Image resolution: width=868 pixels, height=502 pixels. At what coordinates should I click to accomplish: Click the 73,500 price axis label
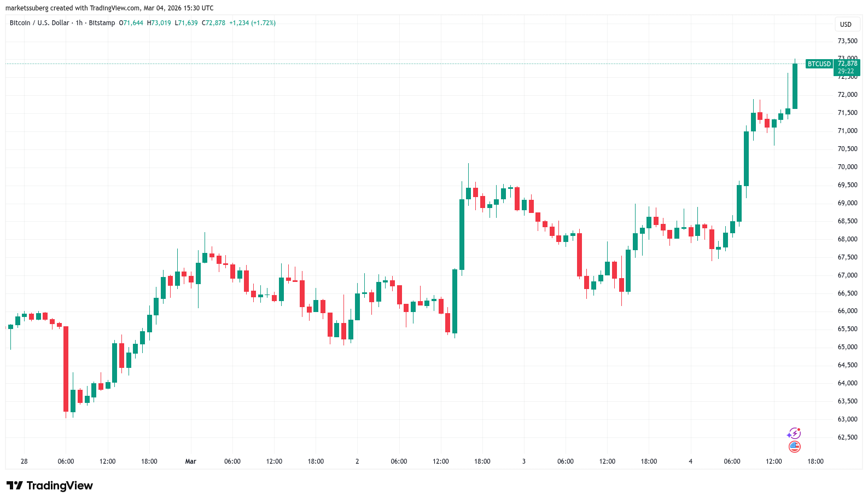tap(847, 41)
